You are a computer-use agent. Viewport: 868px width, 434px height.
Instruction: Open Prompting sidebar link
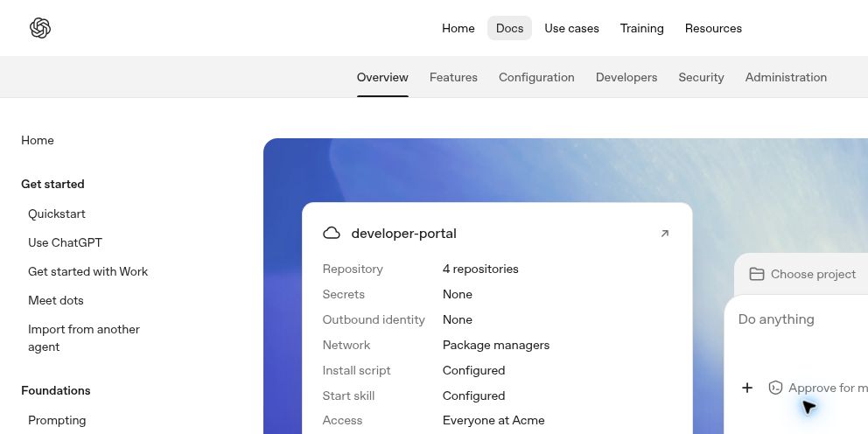click(57, 420)
